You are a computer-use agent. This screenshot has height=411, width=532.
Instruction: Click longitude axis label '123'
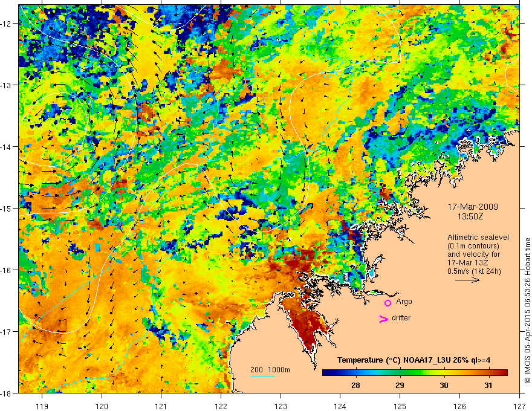point(281,406)
